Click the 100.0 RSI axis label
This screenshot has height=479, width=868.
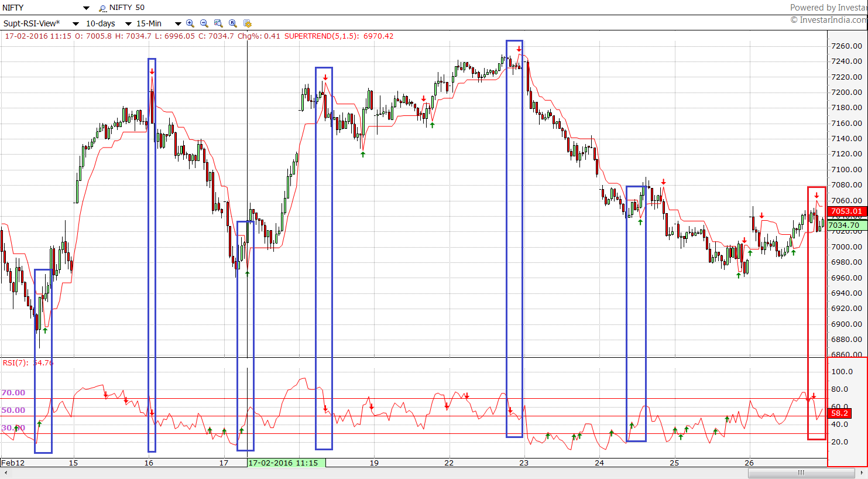tap(842, 371)
